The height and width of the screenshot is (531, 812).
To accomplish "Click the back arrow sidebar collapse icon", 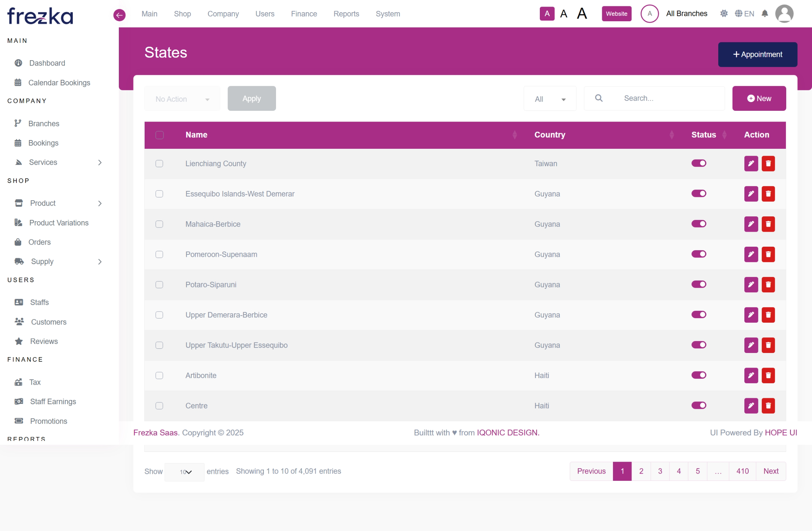I will pos(119,15).
